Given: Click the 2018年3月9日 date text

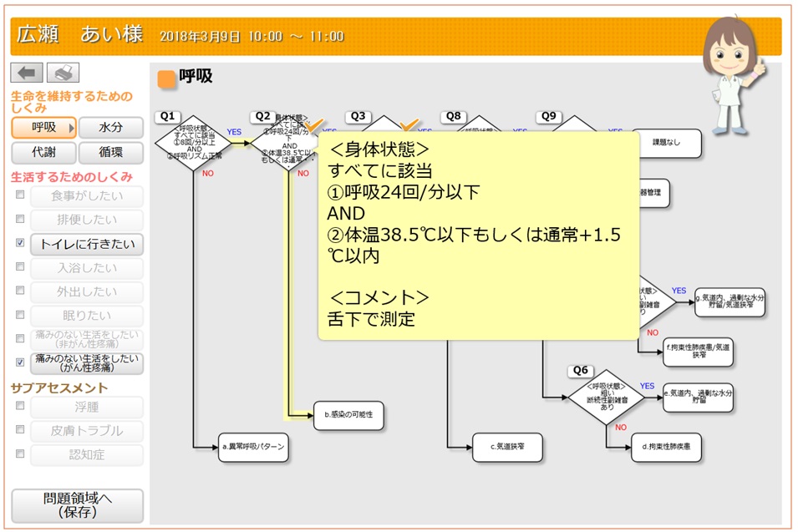Looking at the screenshot, I should (200, 37).
